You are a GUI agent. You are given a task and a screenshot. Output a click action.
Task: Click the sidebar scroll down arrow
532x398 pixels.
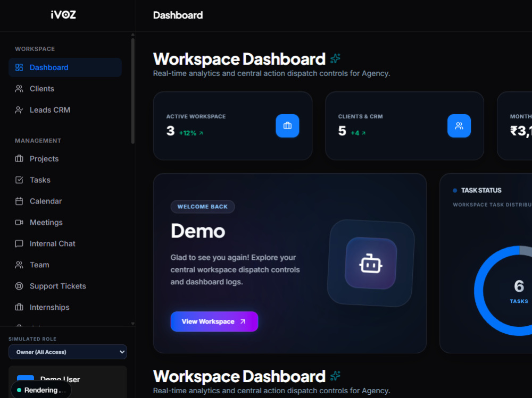pyautogui.click(x=132, y=324)
